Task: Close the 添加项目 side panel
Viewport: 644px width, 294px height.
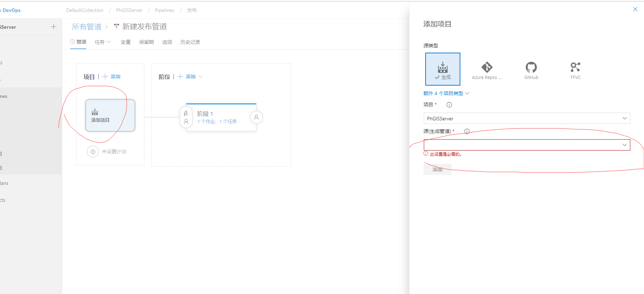Action: [x=635, y=9]
